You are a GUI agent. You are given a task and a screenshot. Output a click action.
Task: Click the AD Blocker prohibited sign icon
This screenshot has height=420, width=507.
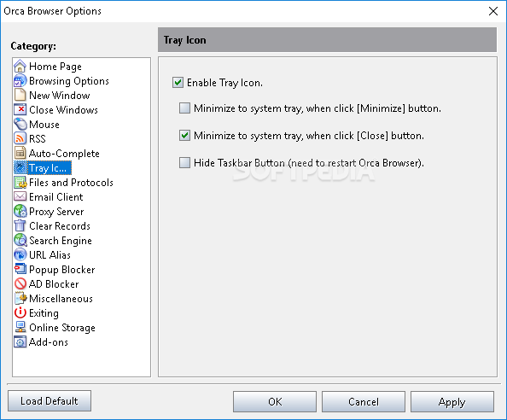20,284
